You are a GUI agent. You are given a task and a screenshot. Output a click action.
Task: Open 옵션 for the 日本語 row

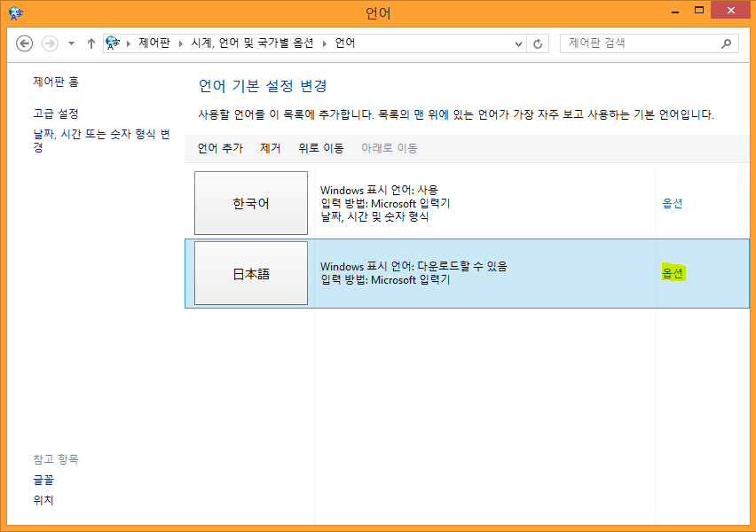pyautogui.click(x=672, y=273)
